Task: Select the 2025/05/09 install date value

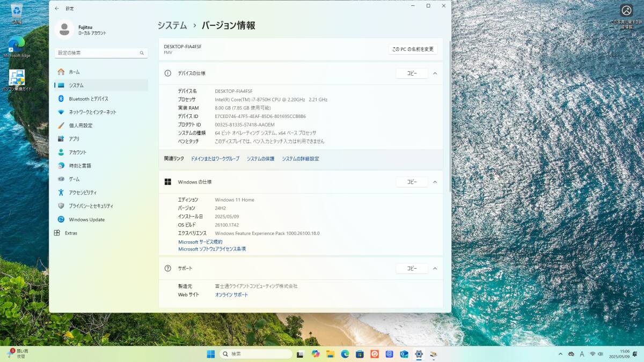Action: tap(226, 217)
